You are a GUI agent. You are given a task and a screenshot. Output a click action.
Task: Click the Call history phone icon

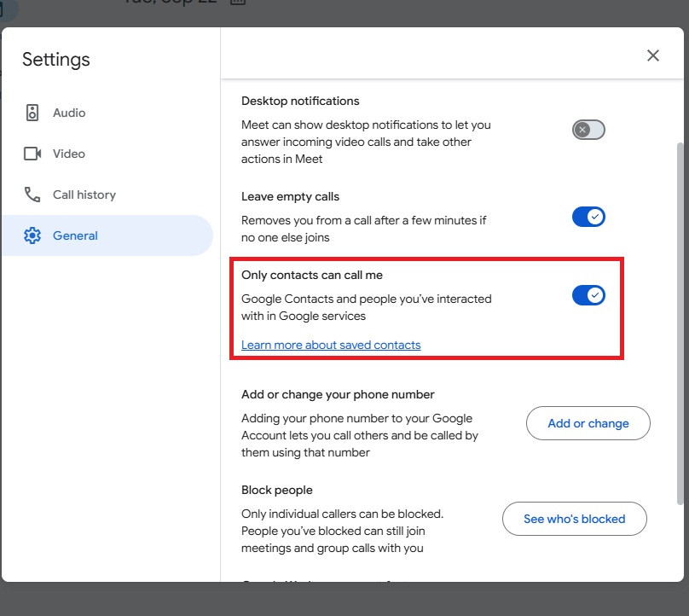[32, 195]
